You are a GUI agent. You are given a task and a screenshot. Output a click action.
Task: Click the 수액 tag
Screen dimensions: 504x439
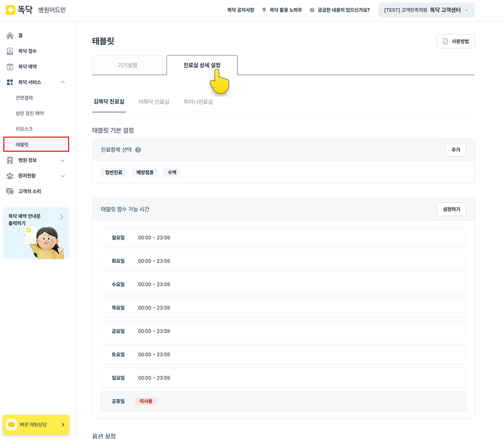click(172, 173)
